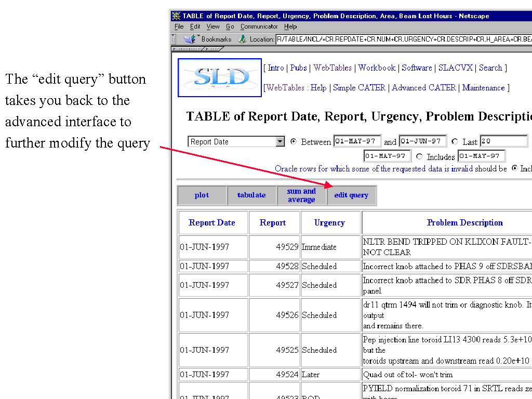
Task: Open the File menu
Action: tap(179, 26)
